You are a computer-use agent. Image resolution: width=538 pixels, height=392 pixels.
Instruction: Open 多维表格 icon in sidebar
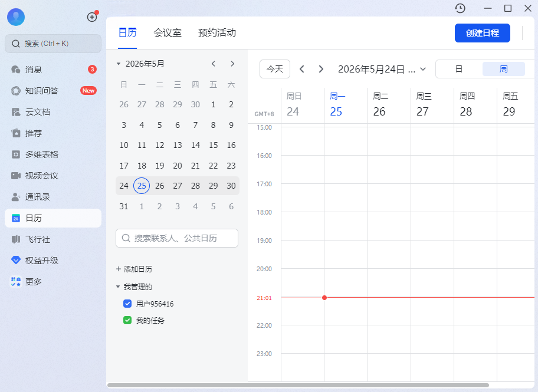pyautogui.click(x=16, y=154)
